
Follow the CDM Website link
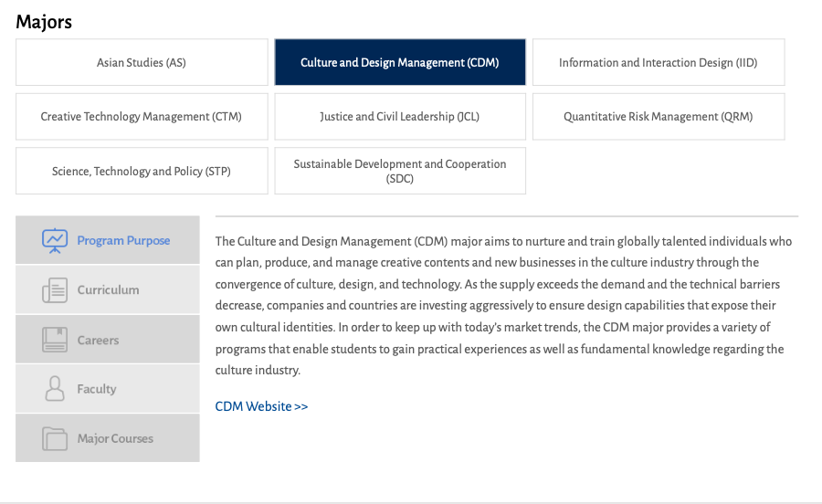261,406
